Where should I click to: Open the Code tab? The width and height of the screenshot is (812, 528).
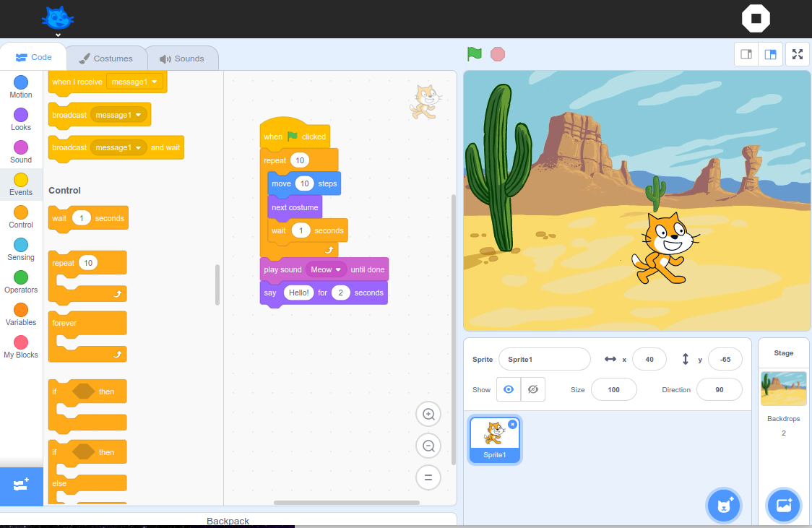pyautogui.click(x=34, y=58)
